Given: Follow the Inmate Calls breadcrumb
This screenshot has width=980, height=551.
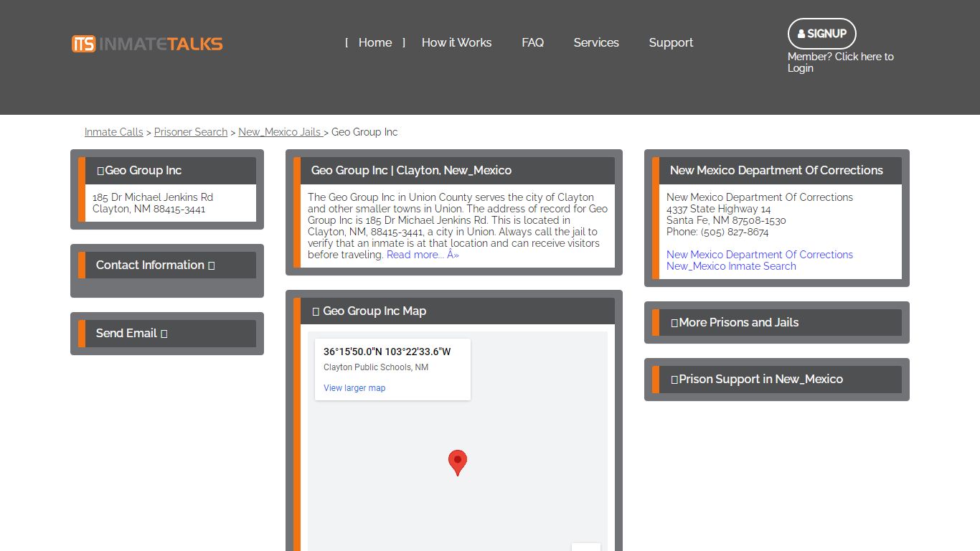Looking at the screenshot, I should pos(114,132).
